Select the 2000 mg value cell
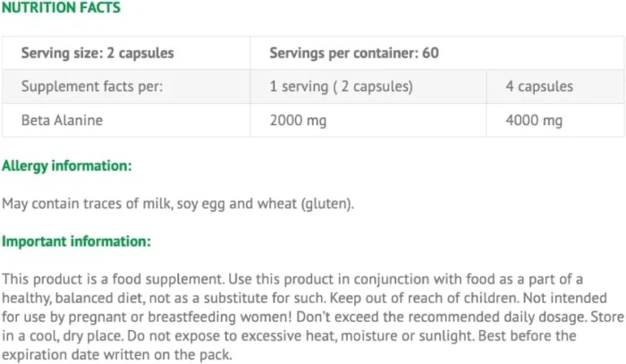This screenshot has width=626, height=364. pos(300,120)
